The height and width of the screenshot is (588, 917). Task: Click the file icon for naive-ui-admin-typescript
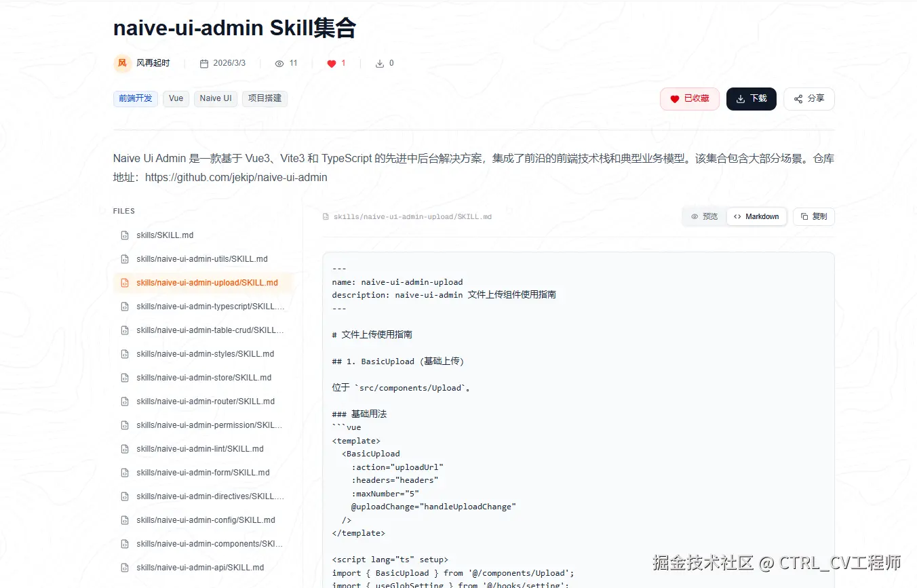pyautogui.click(x=125, y=307)
